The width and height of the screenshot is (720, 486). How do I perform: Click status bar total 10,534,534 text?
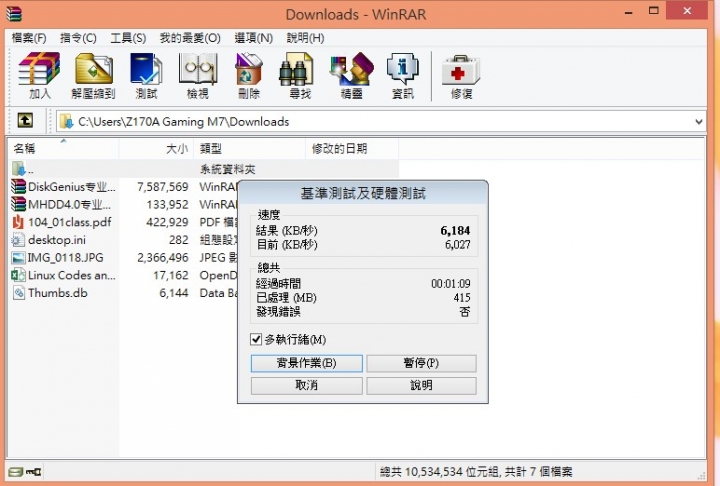point(476,472)
